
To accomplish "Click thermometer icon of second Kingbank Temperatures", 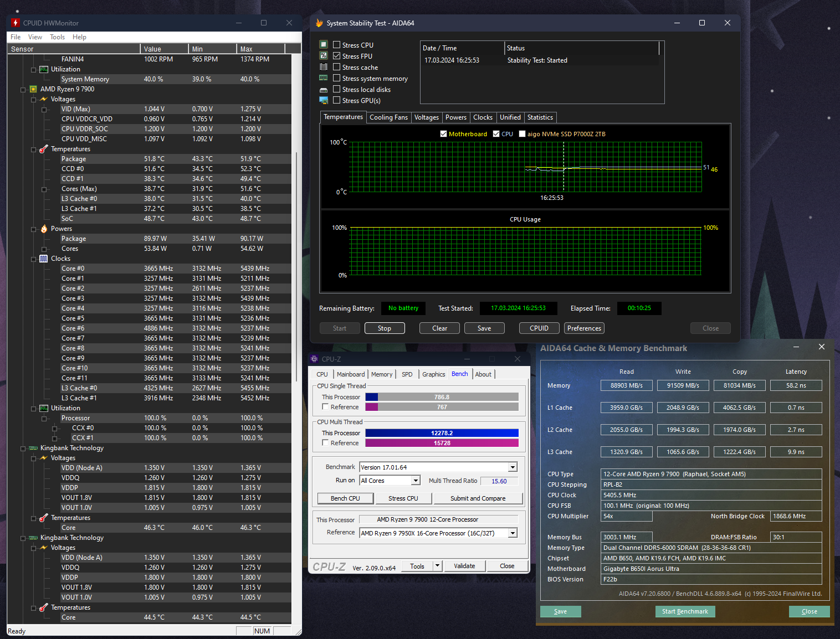I will [44, 607].
